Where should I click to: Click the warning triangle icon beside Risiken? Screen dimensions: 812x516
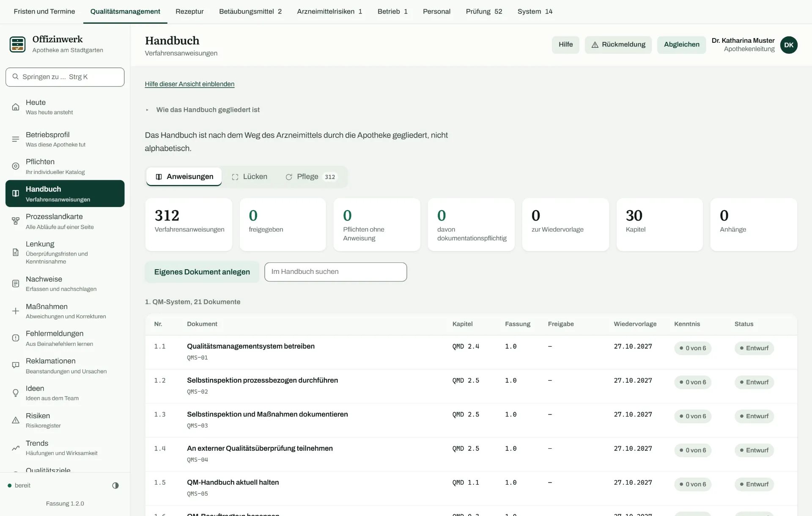16,420
